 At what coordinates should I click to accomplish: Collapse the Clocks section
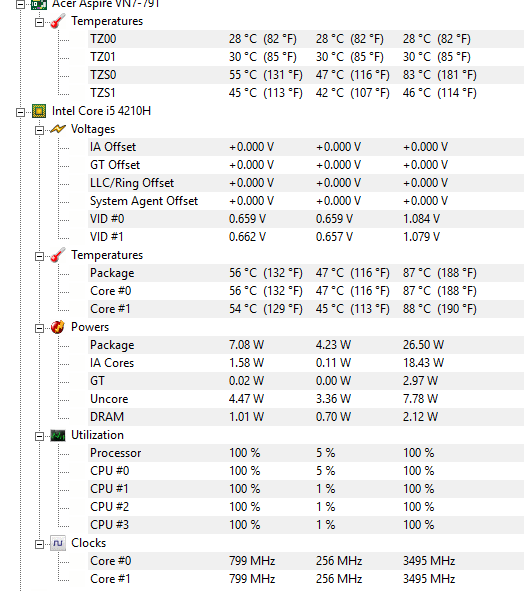tap(39, 545)
